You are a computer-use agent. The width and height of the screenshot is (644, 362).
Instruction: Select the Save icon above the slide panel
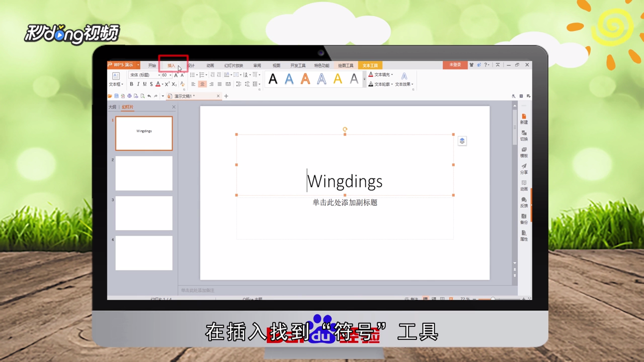116,96
